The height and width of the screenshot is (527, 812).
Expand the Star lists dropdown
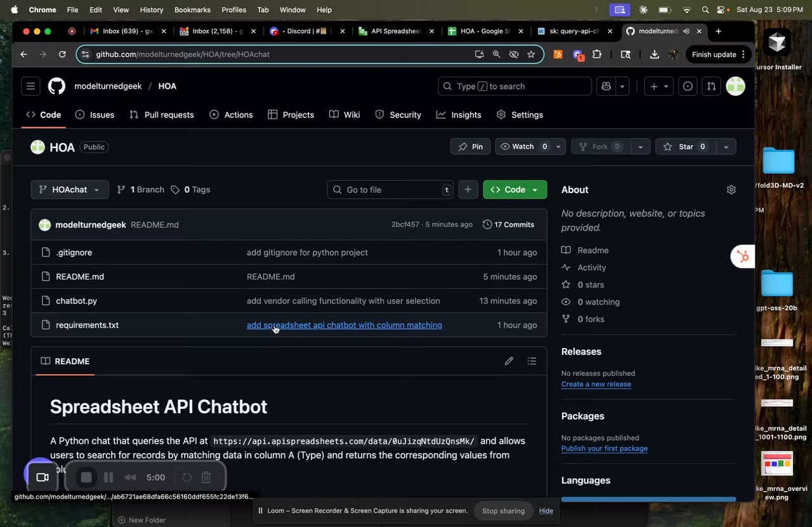pyautogui.click(x=725, y=147)
